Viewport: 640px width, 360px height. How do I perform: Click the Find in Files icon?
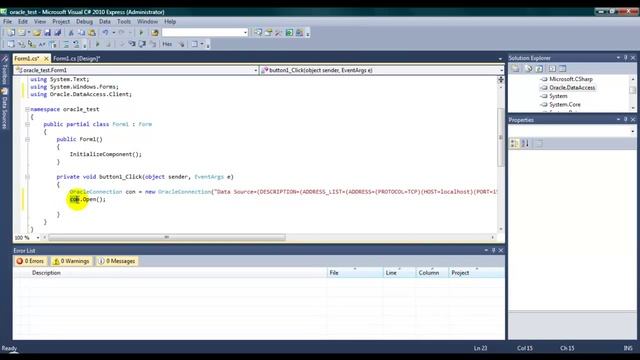(x=155, y=33)
